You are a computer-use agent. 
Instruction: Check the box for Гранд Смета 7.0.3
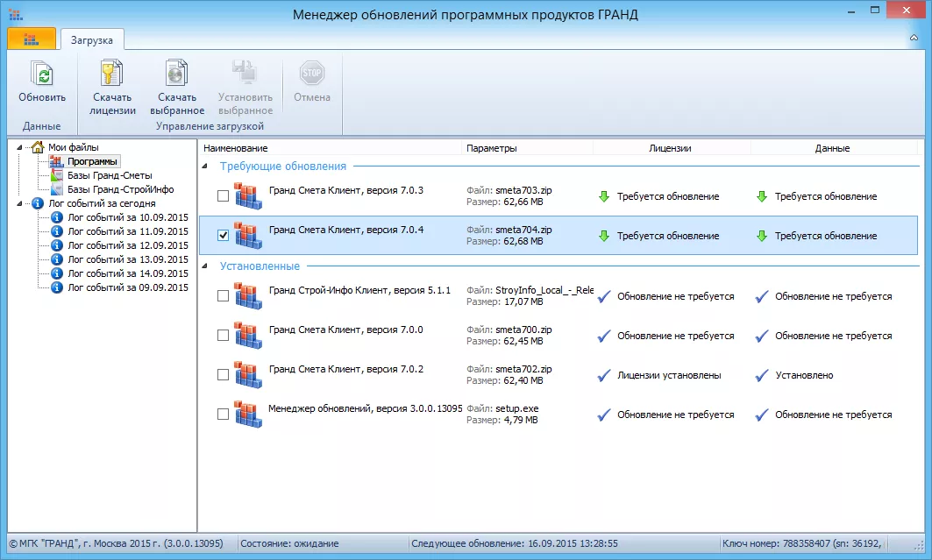click(223, 196)
